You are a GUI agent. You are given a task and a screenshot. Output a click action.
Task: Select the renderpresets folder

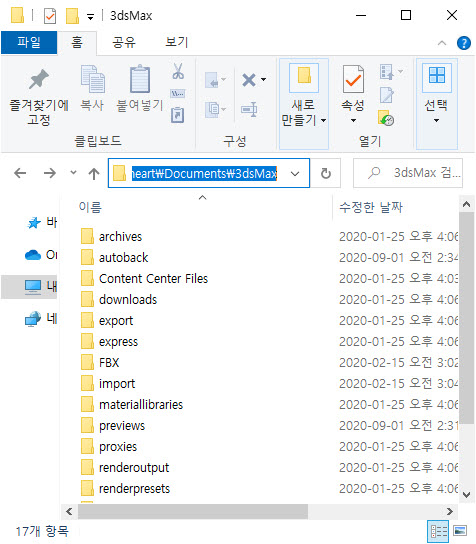[134, 488]
